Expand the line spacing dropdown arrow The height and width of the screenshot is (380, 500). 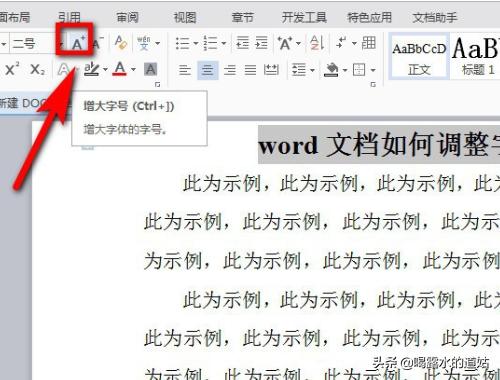tap(313, 70)
